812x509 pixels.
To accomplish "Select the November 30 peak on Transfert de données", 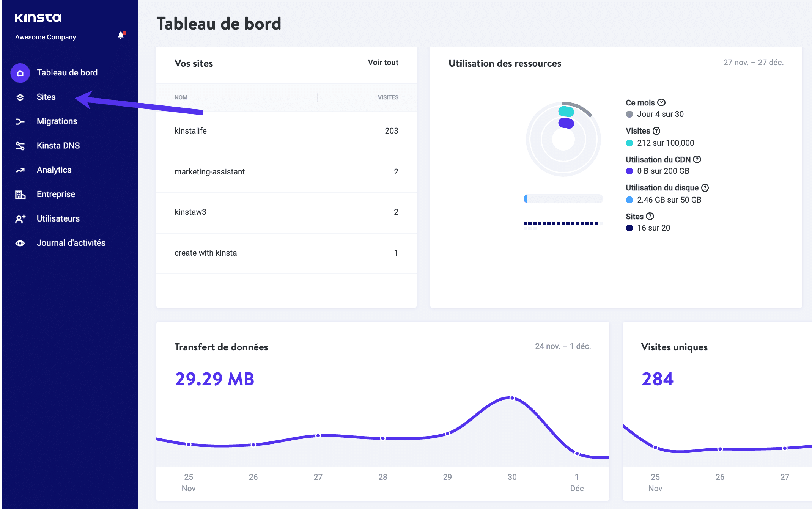I will pos(511,398).
